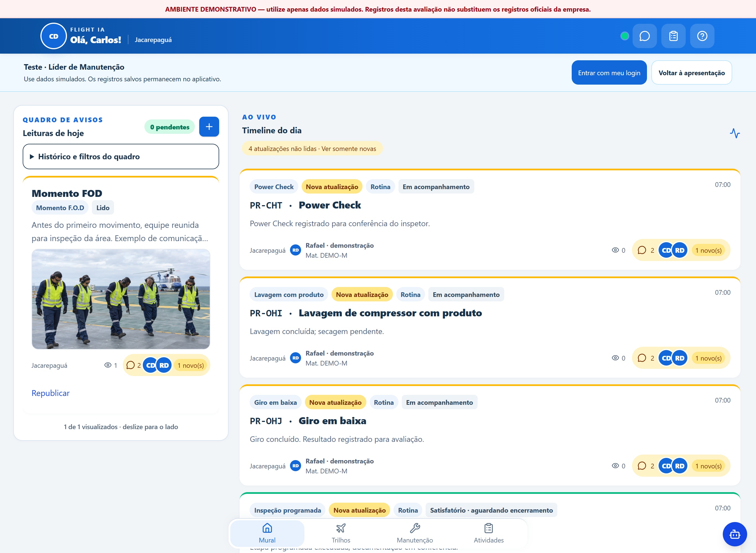The image size is (756, 553).
Task: Switch to the Manutenção tab
Action: point(415,533)
